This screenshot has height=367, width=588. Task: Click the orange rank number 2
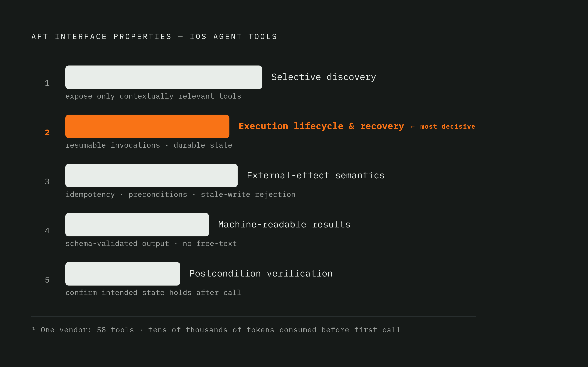[47, 133]
